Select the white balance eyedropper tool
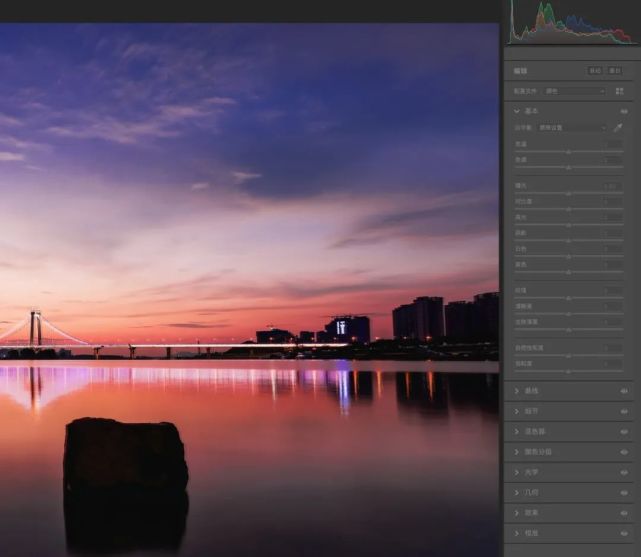Viewport: 641px width, 557px height. [x=619, y=128]
